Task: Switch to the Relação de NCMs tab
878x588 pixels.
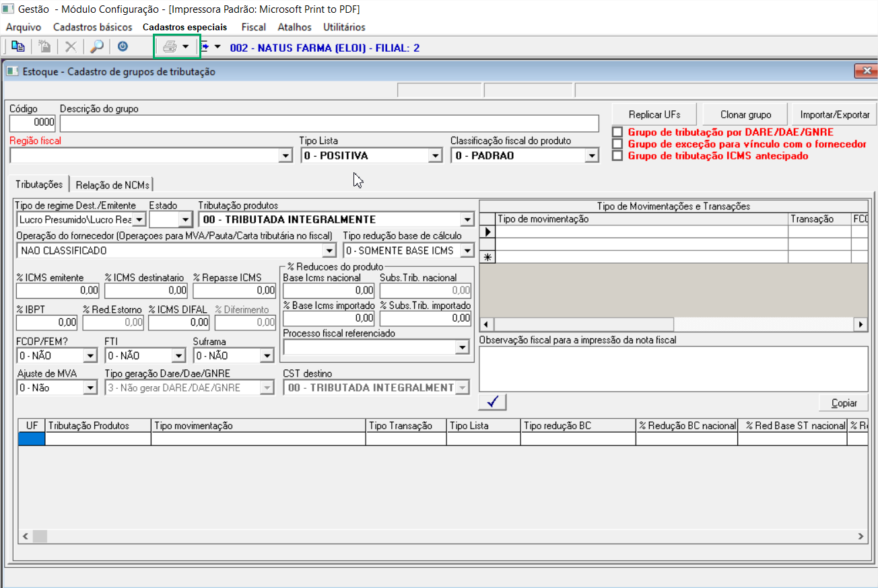Action: 114,185
